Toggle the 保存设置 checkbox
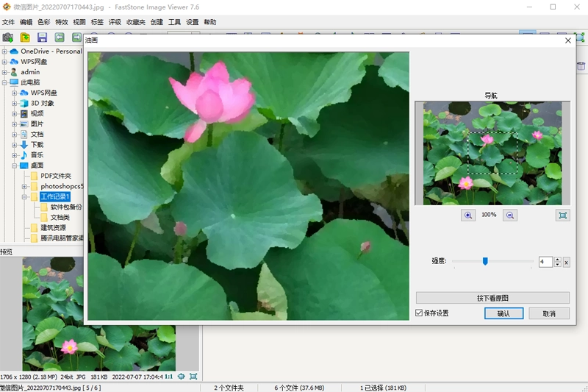This screenshot has height=392, width=588. click(420, 313)
